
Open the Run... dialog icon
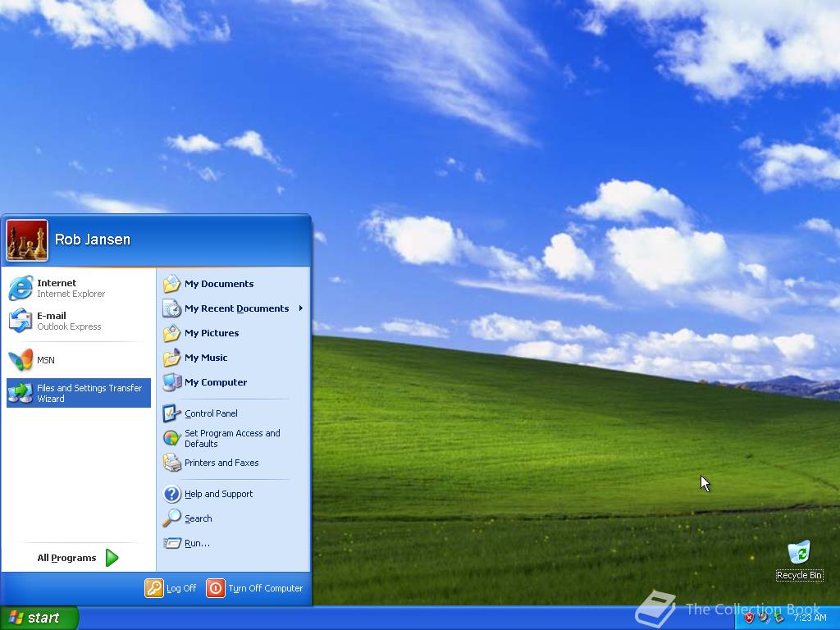(172, 543)
